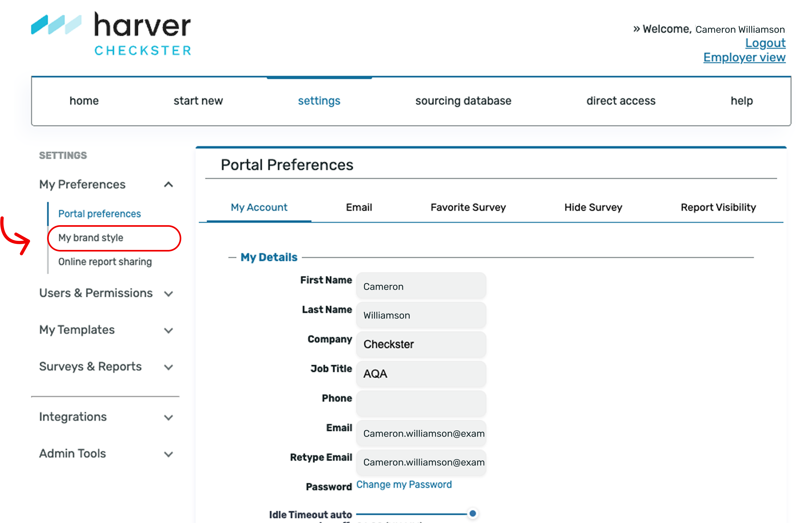The image size is (812, 523).
Task: Open Online report sharing settings
Action: coord(105,261)
